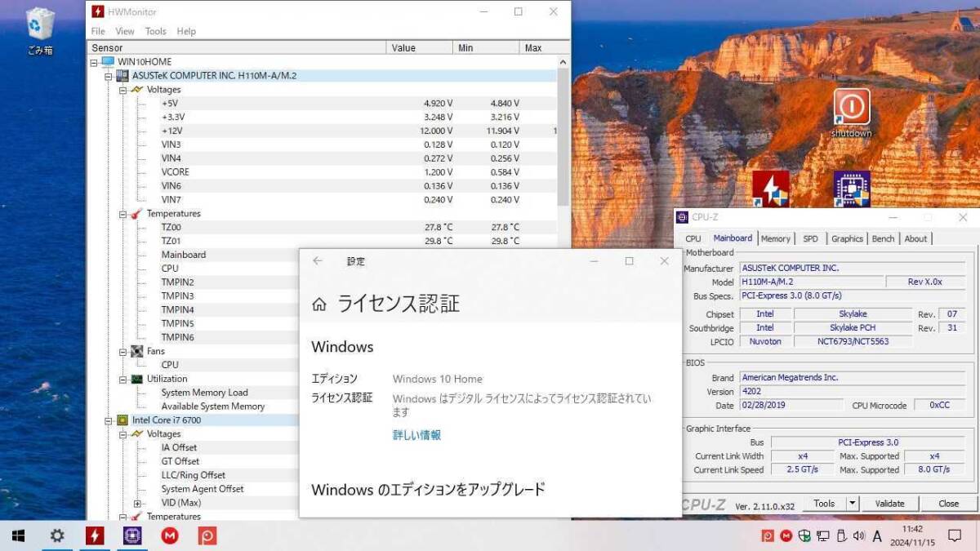This screenshot has height=551, width=980.
Task: Open the 詳しい情報 link in Settings
Action: coord(416,435)
